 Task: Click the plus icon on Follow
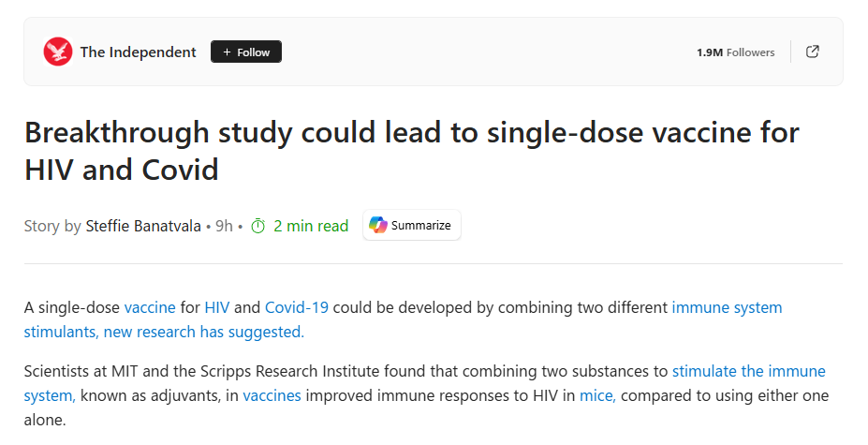(227, 52)
